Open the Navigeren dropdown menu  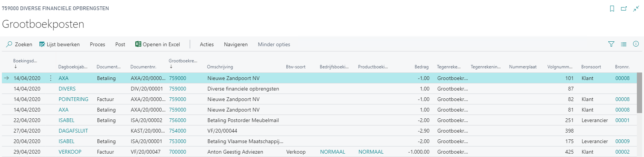click(x=236, y=44)
